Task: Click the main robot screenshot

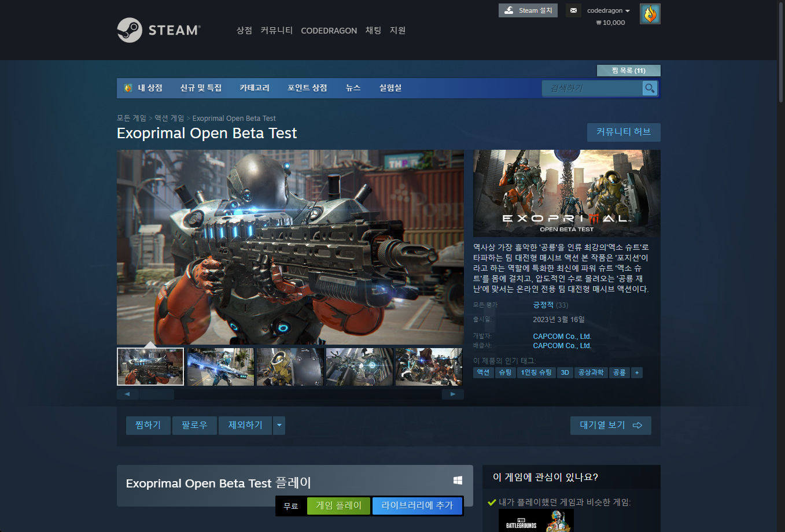Action: coord(290,247)
